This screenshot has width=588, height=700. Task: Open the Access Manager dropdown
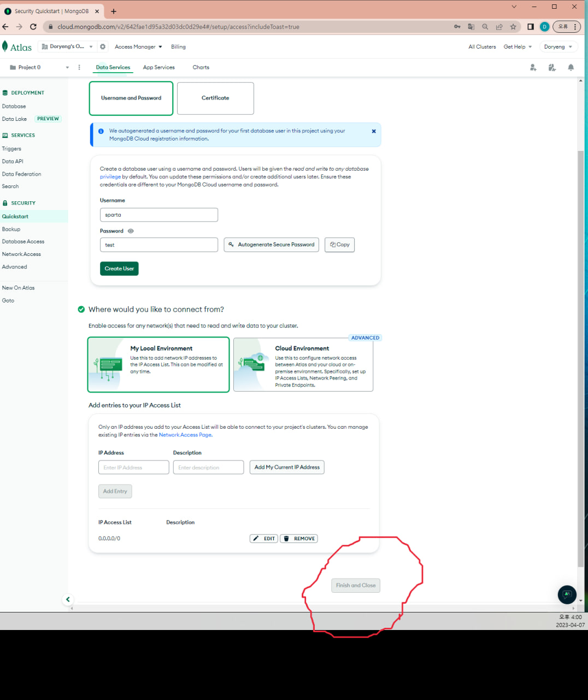[138, 46]
